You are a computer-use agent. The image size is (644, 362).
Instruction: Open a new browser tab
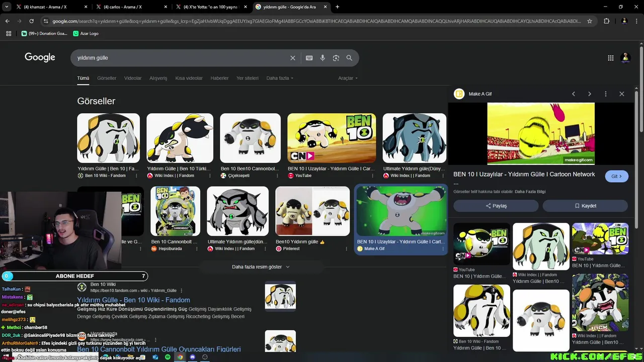coord(337,7)
